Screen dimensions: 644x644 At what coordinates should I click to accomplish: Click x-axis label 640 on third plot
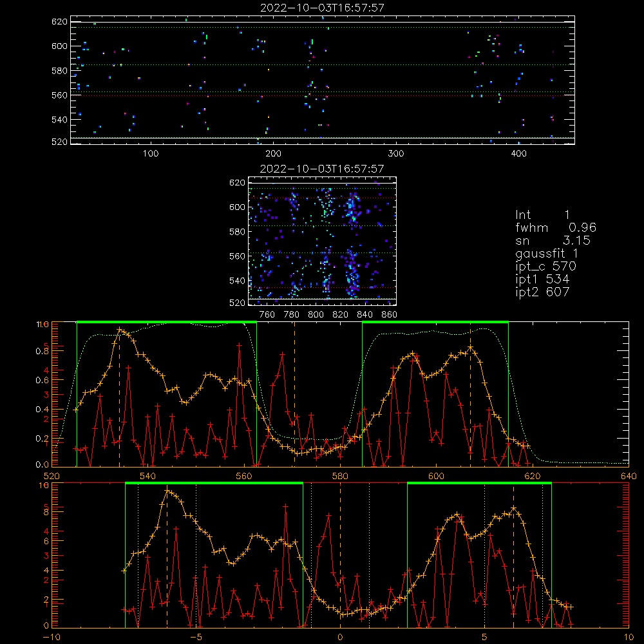(629, 477)
